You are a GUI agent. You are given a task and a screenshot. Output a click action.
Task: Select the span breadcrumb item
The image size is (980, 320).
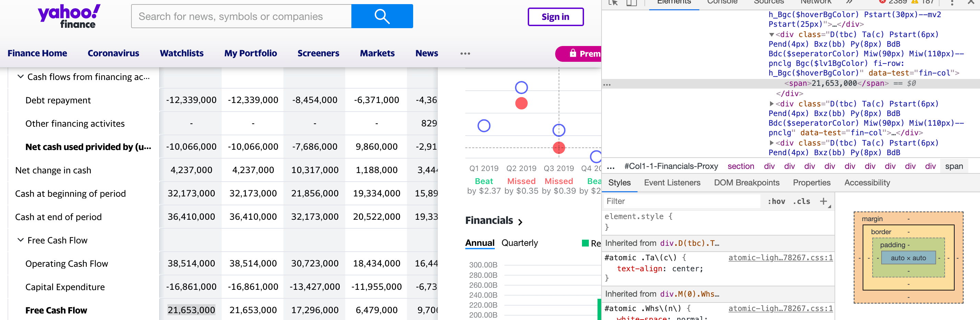coord(954,167)
